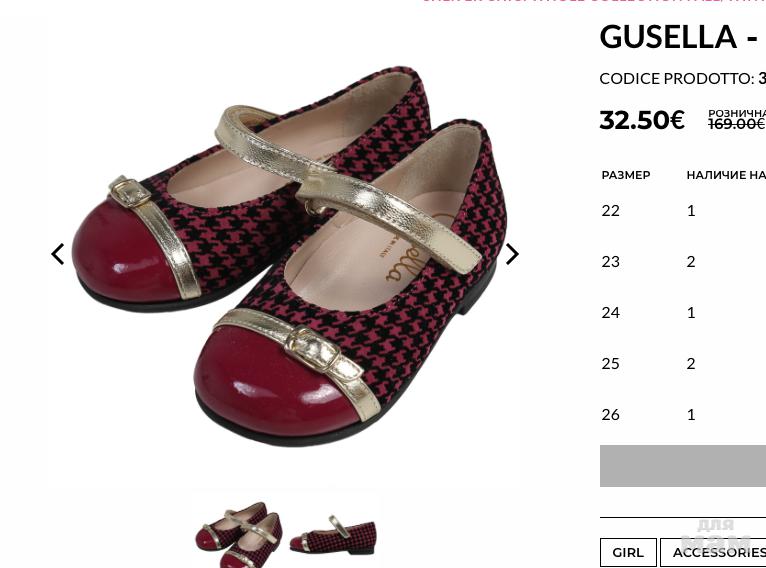The width and height of the screenshot is (766, 568).
Task: Click the GUSELLA product title
Action: tap(682, 37)
